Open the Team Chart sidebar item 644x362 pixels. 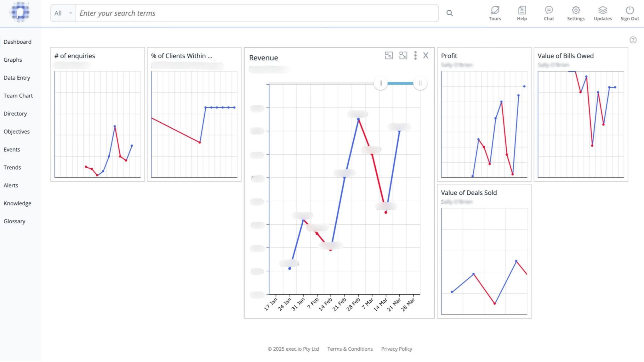coord(18,96)
